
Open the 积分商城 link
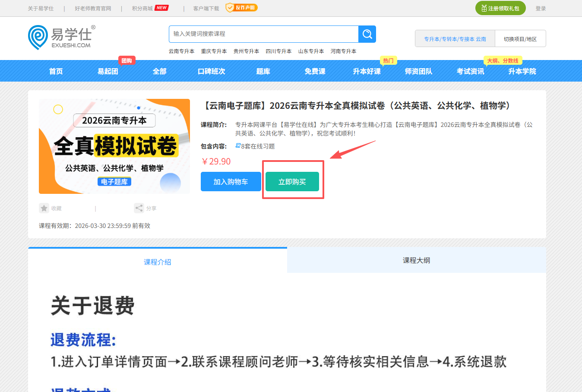point(142,9)
